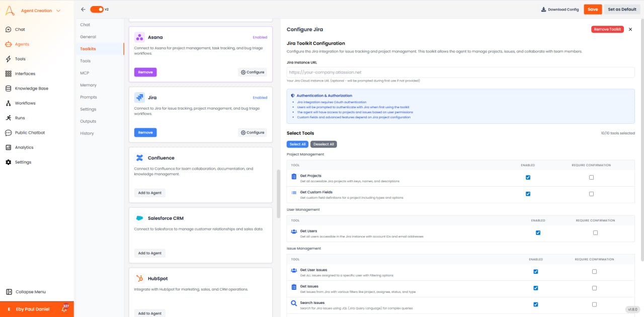Select the Asana toolkit icon
The height and width of the screenshot is (317, 644).
[139, 37]
